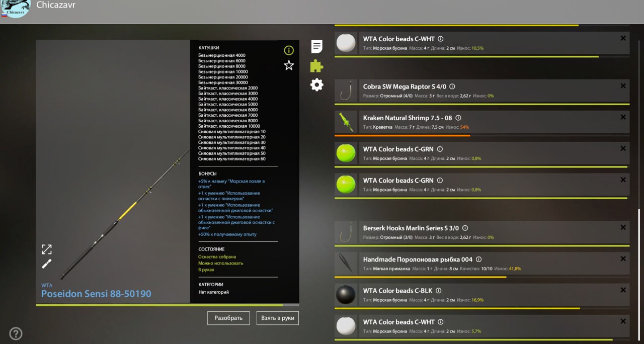The width and height of the screenshot is (644, 344).
Task: Select the Handmade Поролоновая рыбка thumbnail
Action: pos(346,264)
